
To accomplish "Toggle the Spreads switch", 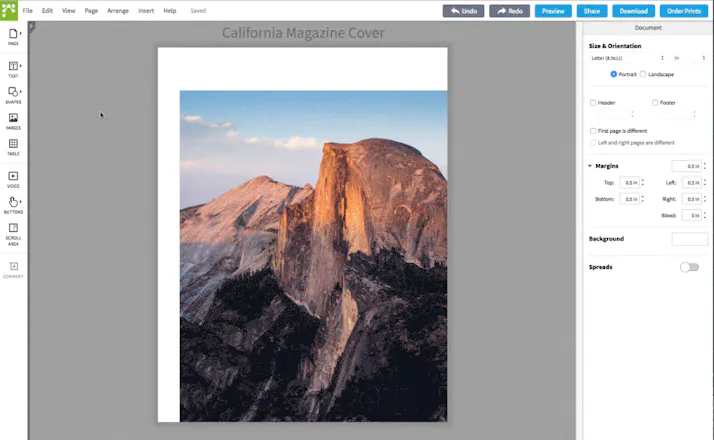I will tap(689, 267).
